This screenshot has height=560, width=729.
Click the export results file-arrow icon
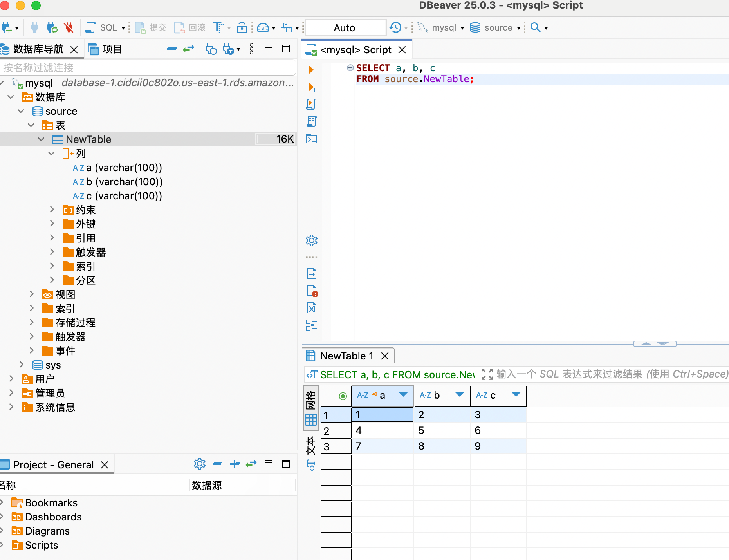click(x=312, y=273)
